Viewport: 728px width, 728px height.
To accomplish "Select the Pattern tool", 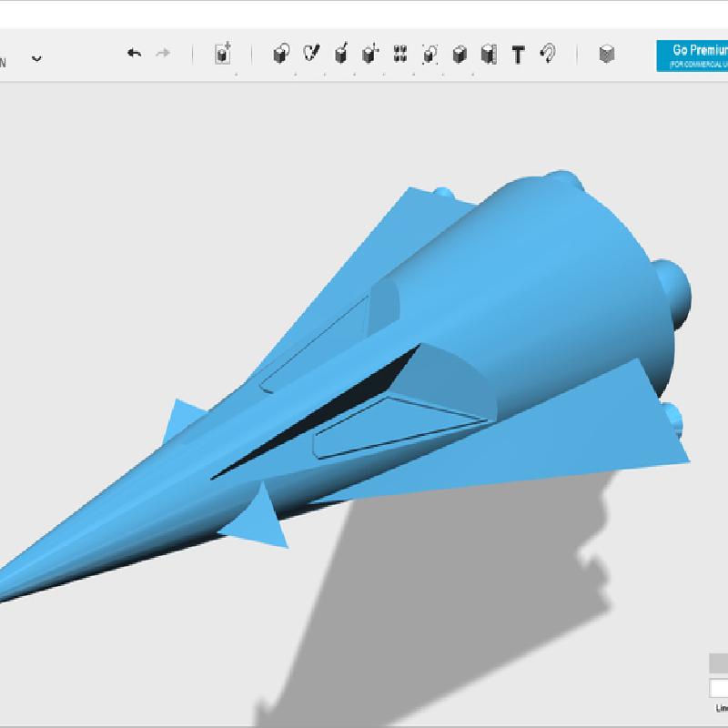I will 399,55.
